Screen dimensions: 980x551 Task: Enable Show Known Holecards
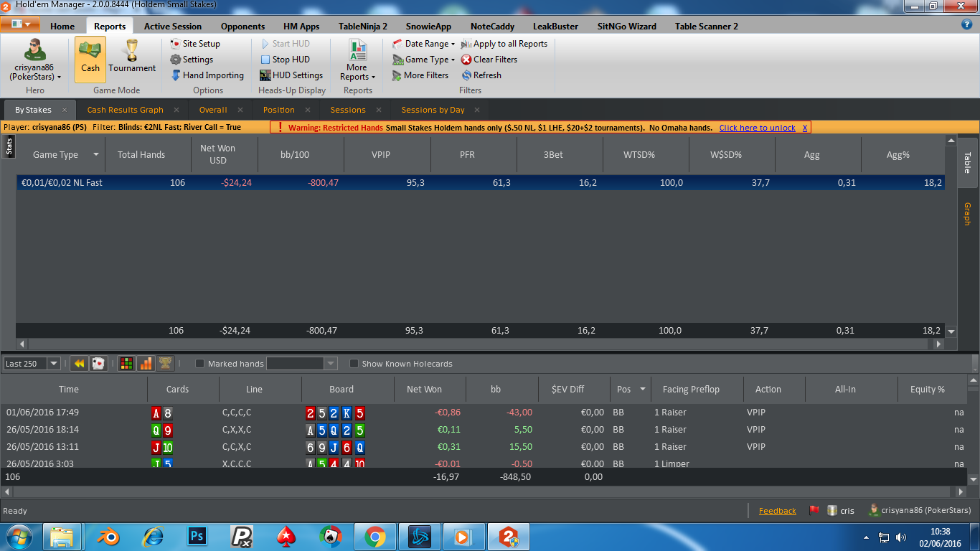(354, 364)
